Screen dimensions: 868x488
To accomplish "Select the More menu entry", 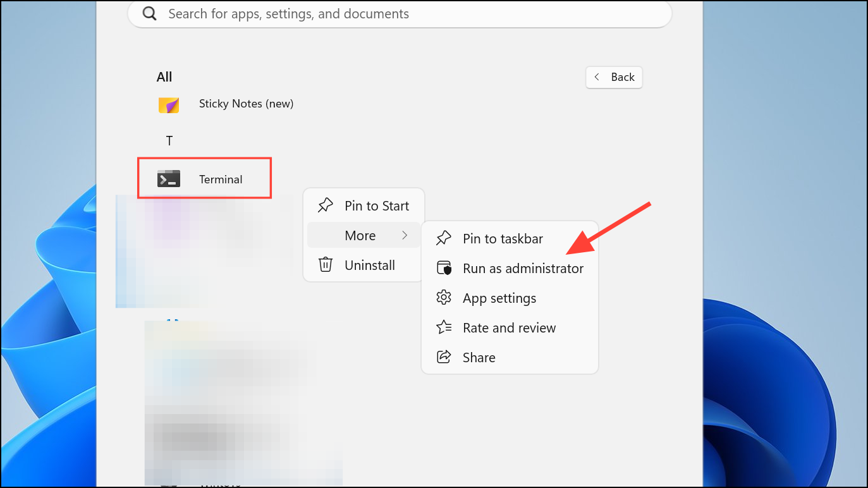I will click(364, 235).
